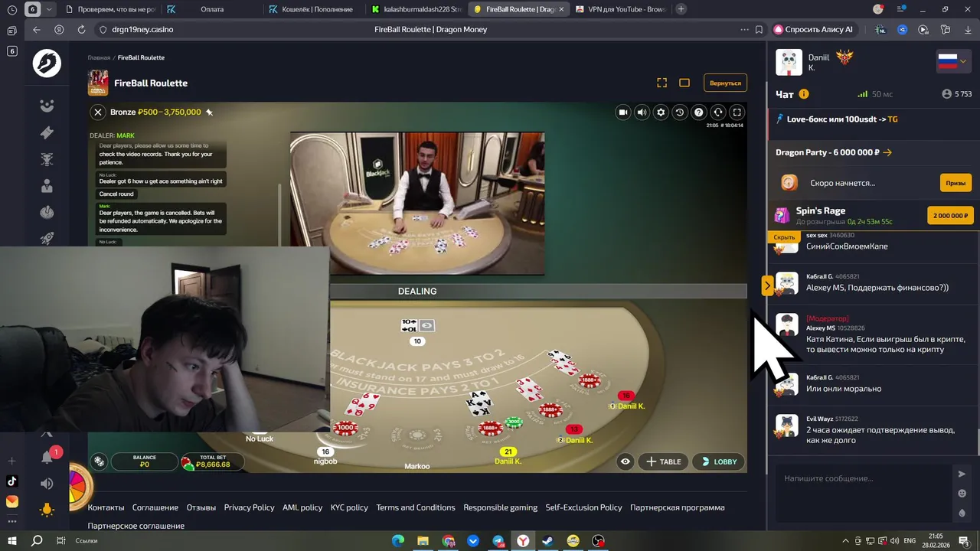Open browser downloads arrow icon

click(x=968, y=29)
